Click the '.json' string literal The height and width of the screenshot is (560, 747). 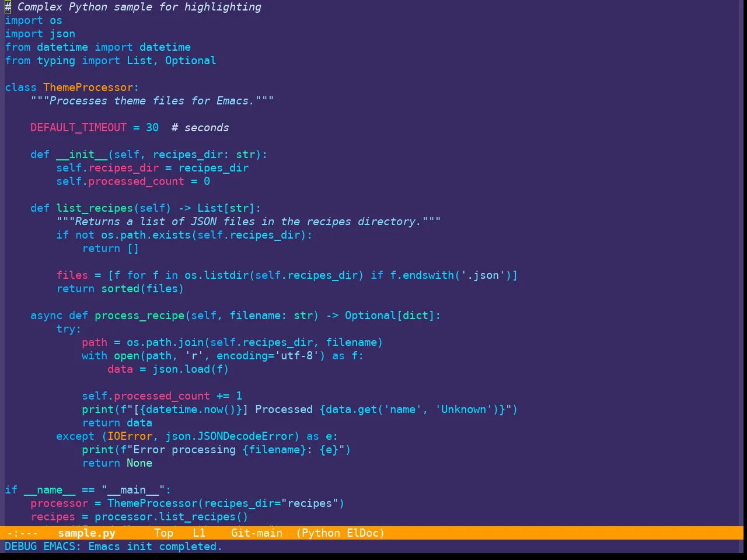coord(483,275)
